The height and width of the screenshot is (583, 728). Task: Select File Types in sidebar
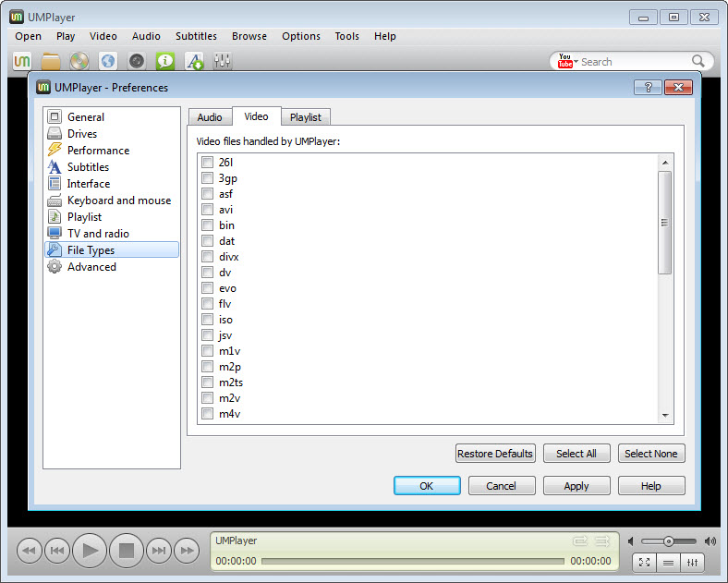tap(112, 250)
